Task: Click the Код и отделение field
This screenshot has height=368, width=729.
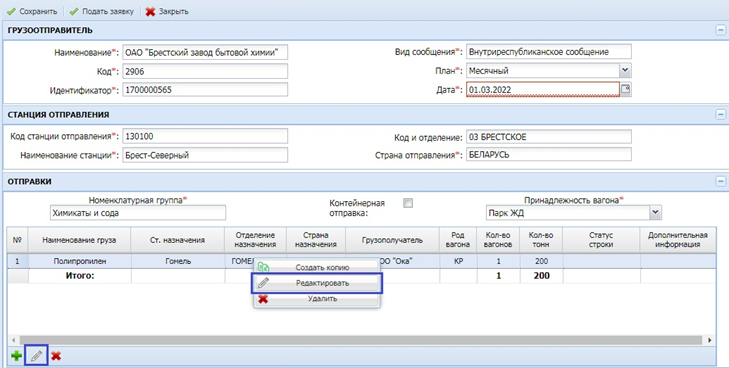Action: click(549, 137)
